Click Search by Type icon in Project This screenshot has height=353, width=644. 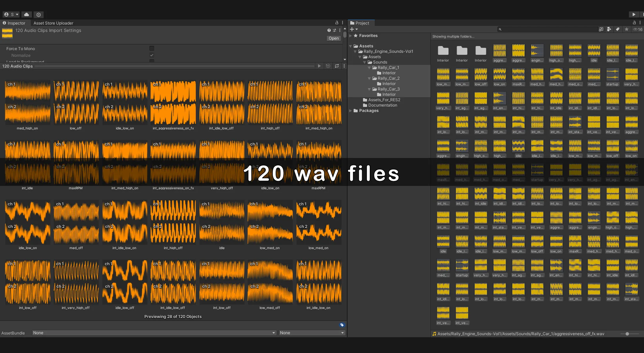point(609,29)
